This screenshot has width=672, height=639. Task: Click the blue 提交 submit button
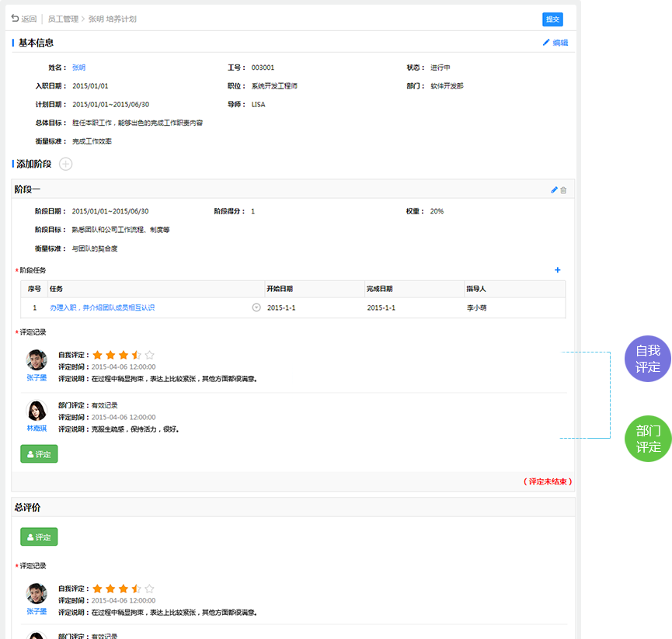[552, 19]
